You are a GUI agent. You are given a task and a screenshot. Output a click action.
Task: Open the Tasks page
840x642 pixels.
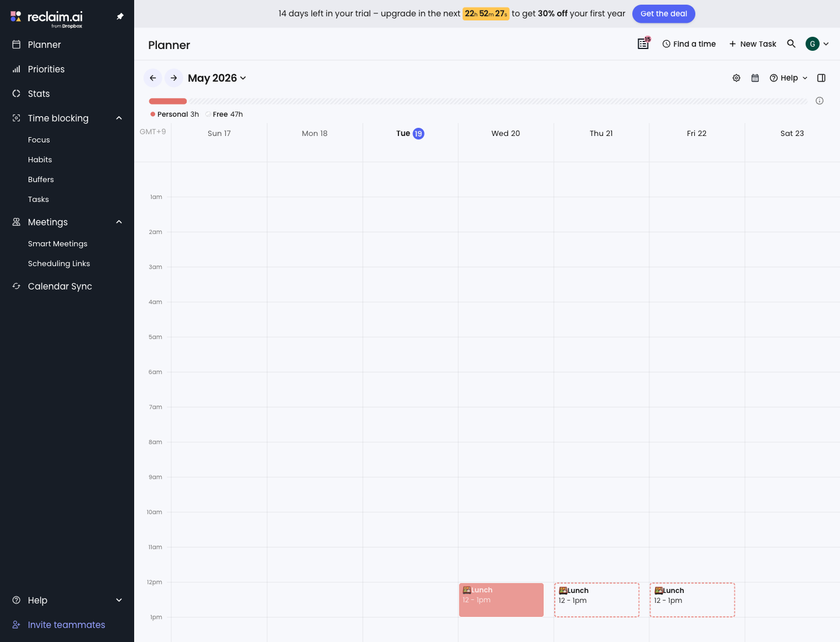38,199
